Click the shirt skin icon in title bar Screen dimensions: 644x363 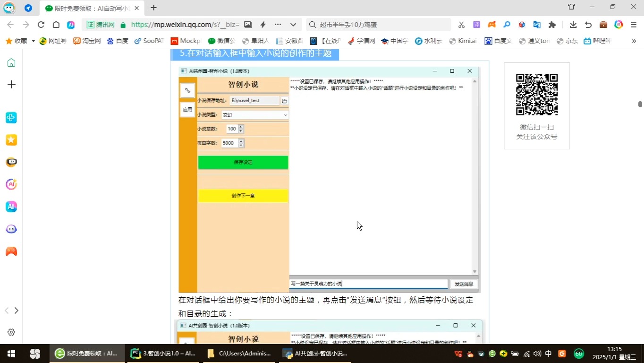point(572,7)
